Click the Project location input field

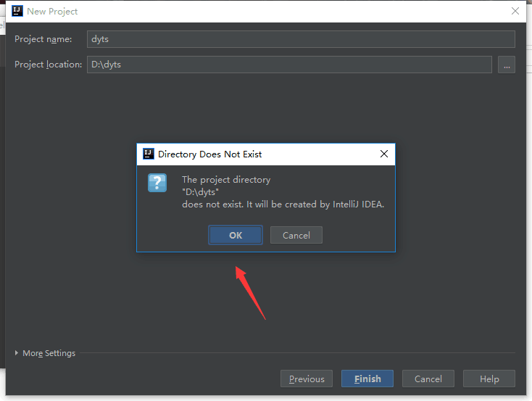click(289, 65)
